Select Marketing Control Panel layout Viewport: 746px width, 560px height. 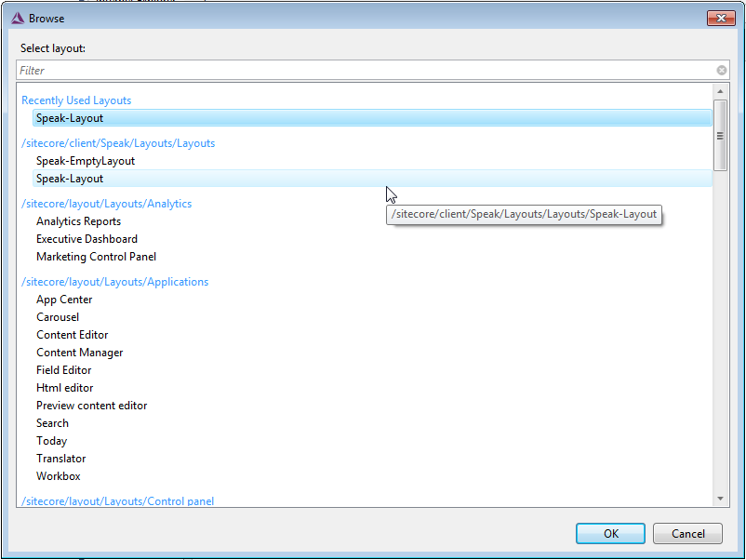(x=372, y=257)
